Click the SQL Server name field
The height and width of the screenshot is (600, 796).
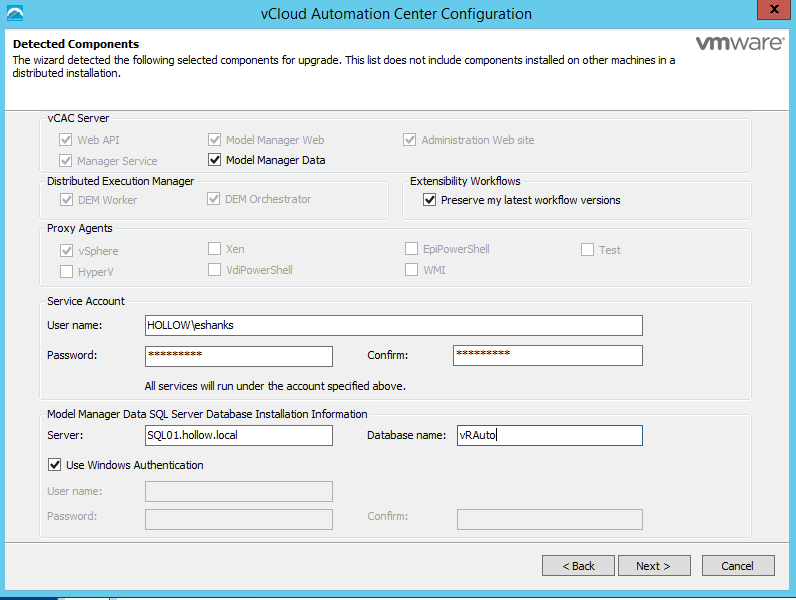point(238,436)
